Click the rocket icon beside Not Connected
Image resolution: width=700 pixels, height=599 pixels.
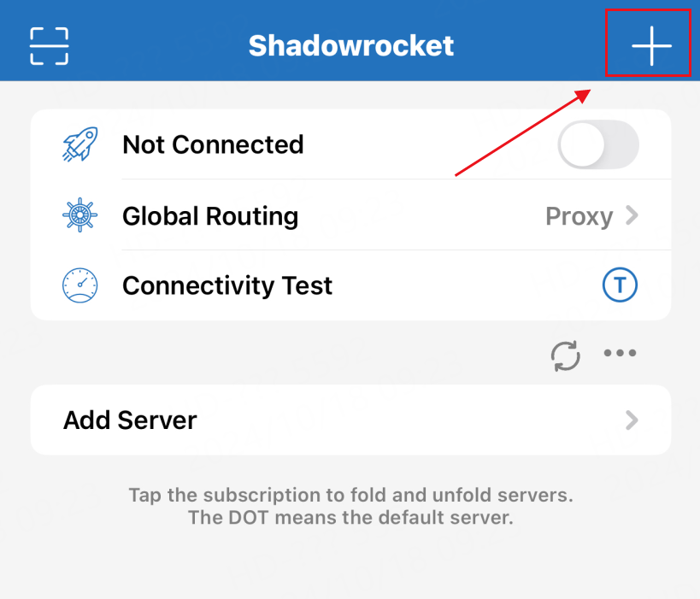coord(80,144)
